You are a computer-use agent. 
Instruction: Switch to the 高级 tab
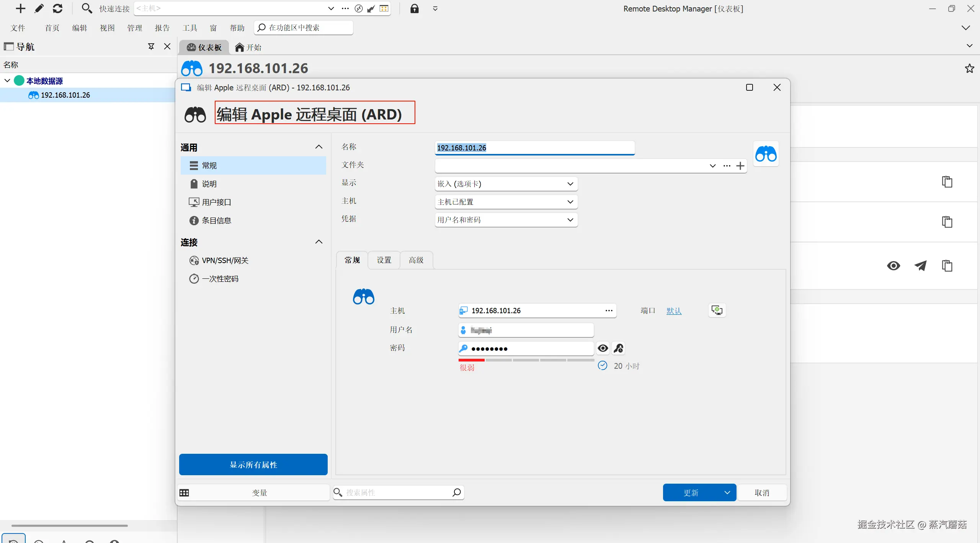coord(416,260)
